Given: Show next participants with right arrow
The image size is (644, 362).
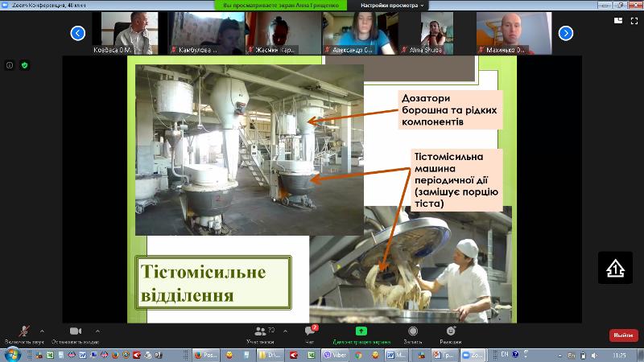Looking at the screenshot, I should pyautogui.click(x=566, y=33).
